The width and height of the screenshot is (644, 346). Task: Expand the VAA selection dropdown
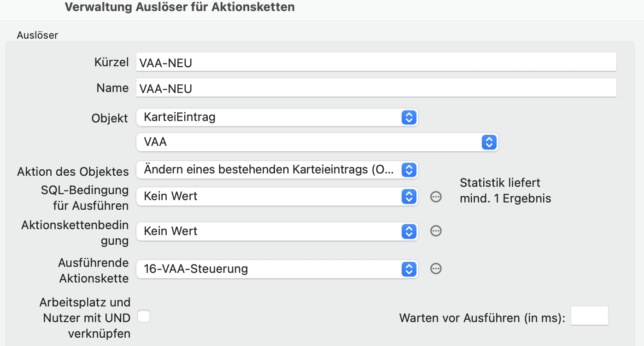(x=317, y=142)
